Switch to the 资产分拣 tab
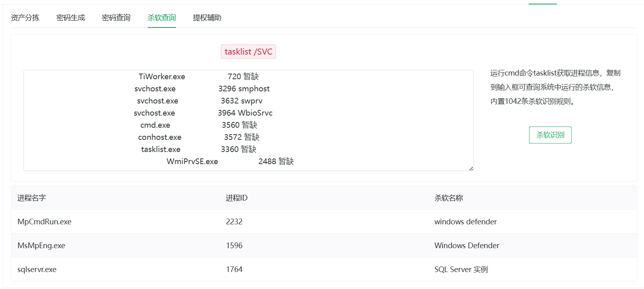Viewport: 644px width, 289px height. click(25, 18)
